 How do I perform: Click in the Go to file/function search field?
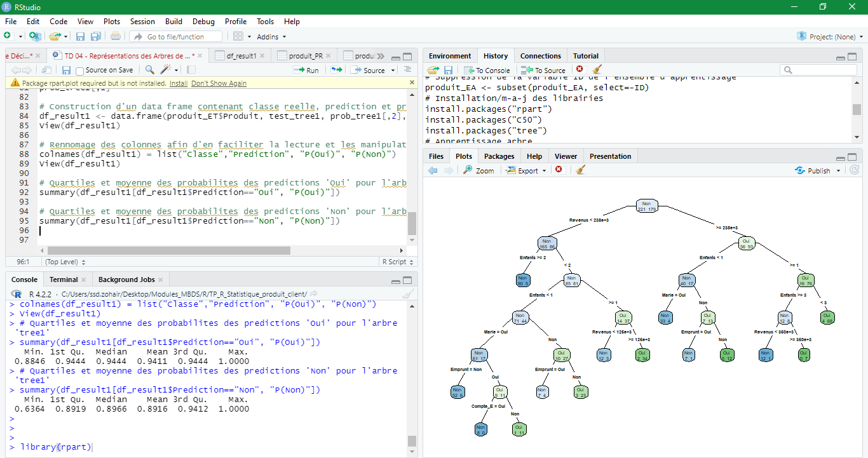175,36
